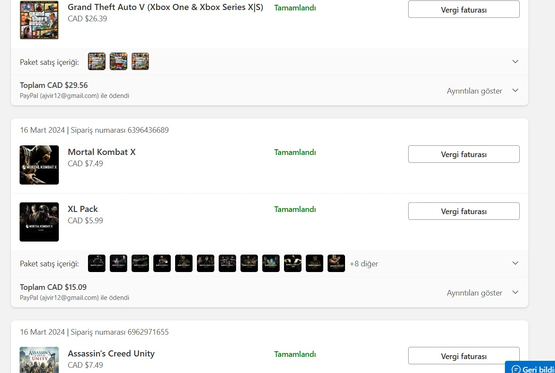
Task: Open the Assassin's Creed Unity title link
Action: click(111, 354)
